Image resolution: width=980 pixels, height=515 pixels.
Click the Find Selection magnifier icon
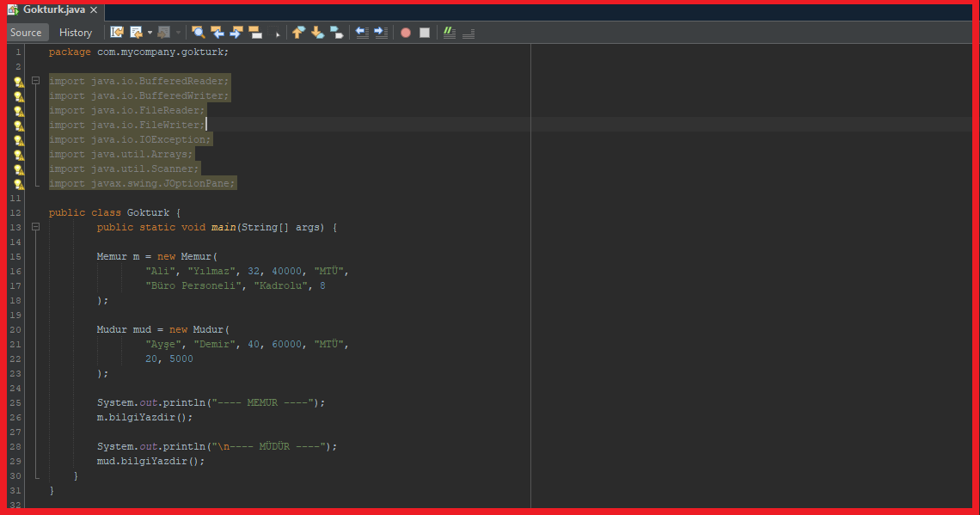198,33
